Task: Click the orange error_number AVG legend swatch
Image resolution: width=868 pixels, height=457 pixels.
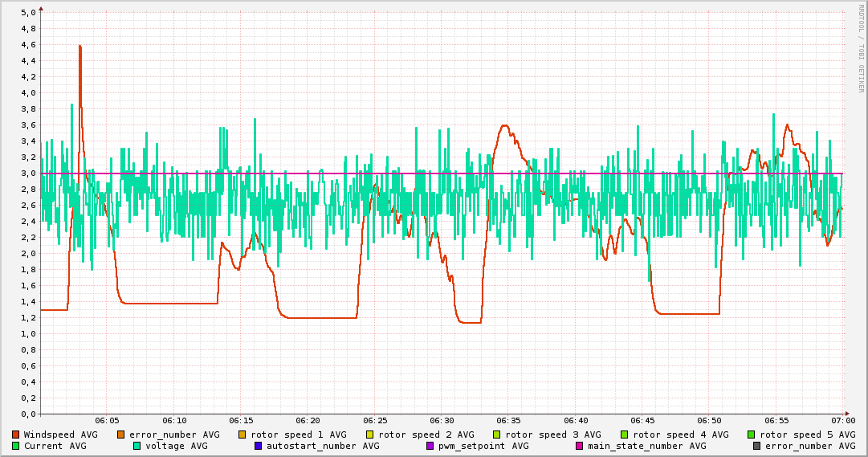Action: point(121,435)
